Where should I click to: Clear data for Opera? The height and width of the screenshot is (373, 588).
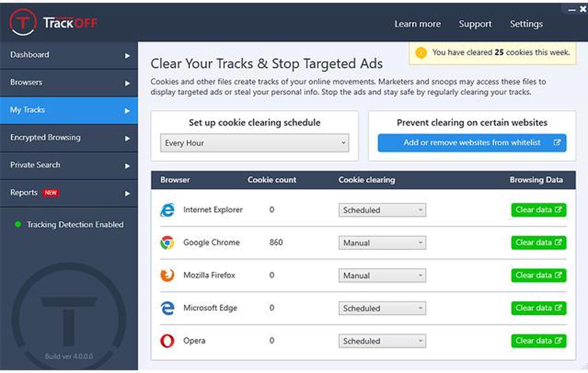538,341
